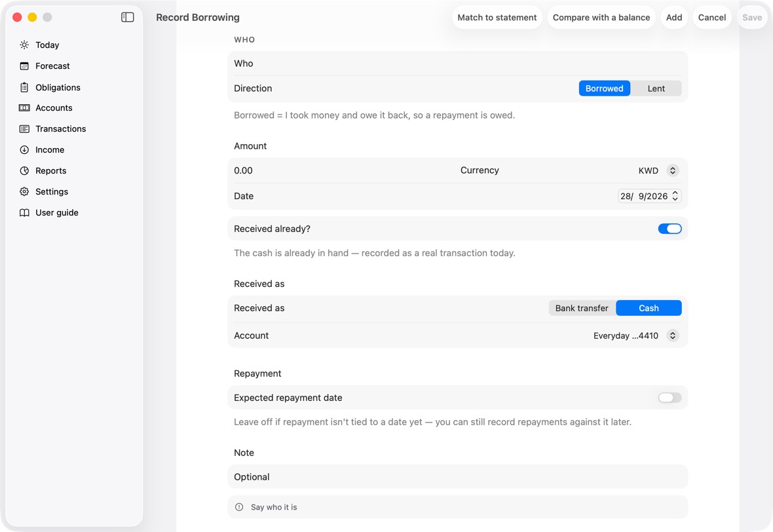Select the Lent direction
Image resolution: width=773 pixels, height=532 pixels.
[x=656, y=88]
